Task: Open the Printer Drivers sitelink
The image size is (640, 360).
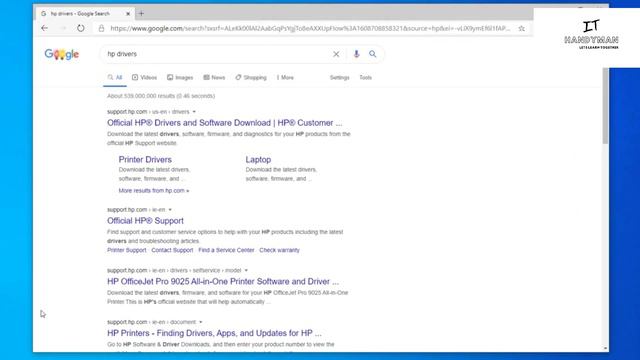Action: [145, 160]
